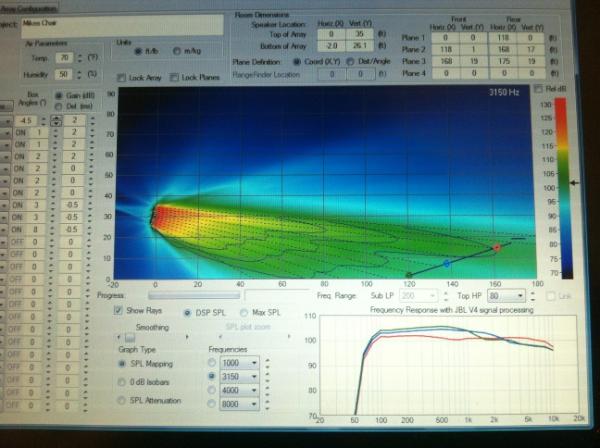Click the Progress bar
The image size is (600, 448).
tap(194, 295)
